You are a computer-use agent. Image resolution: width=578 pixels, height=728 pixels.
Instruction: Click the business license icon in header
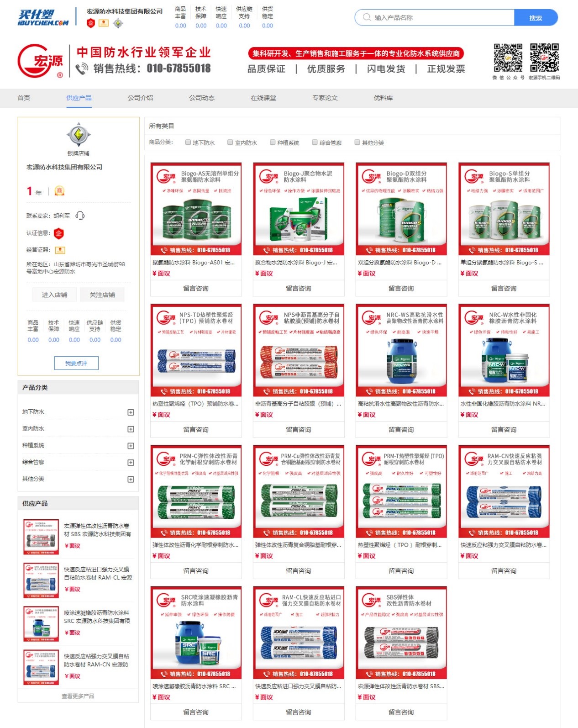pyautogui.click(x=104, y=23)
